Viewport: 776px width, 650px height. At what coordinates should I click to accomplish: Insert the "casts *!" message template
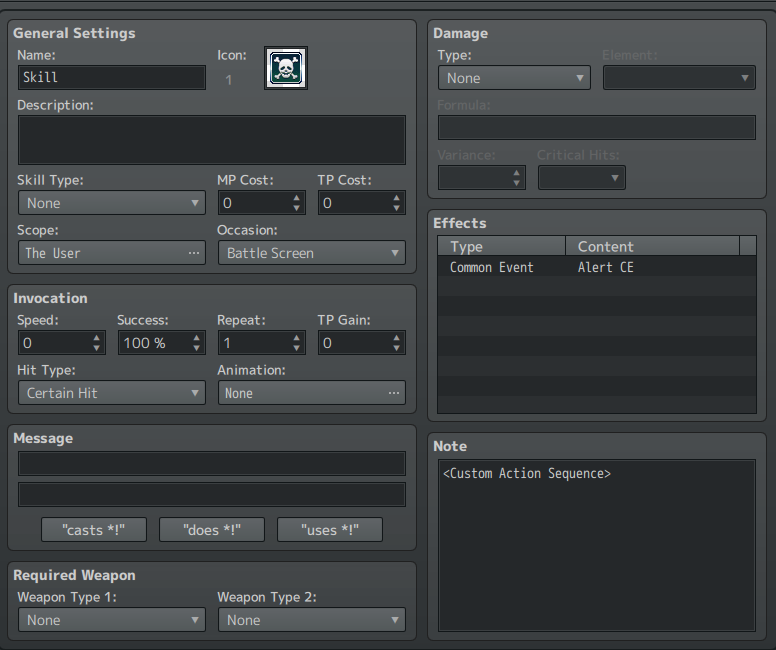[94, 530]
